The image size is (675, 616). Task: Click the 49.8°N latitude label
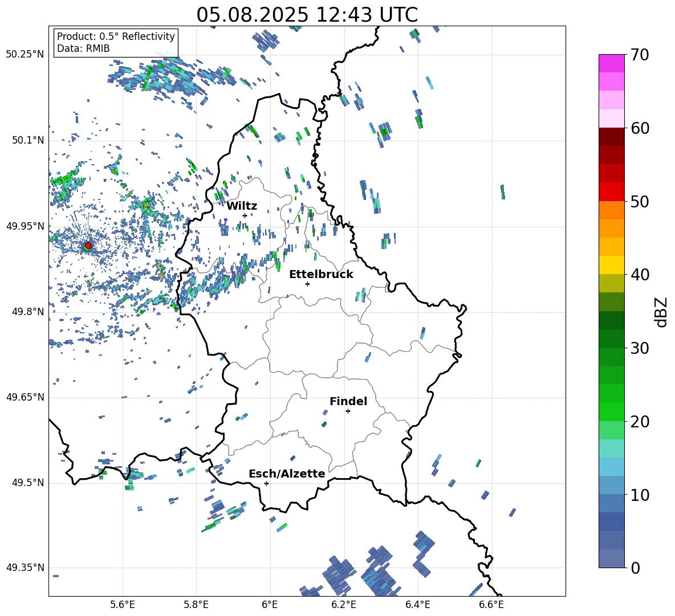[28, 312]
